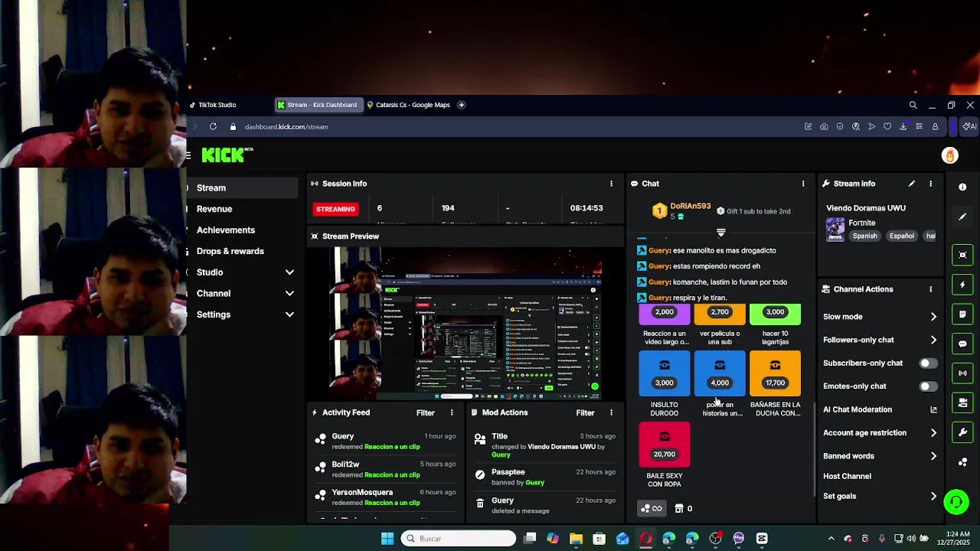Click the green wrench sidebar icon
The height and width of the screenshot is (551, 980).
coord(962,432)
